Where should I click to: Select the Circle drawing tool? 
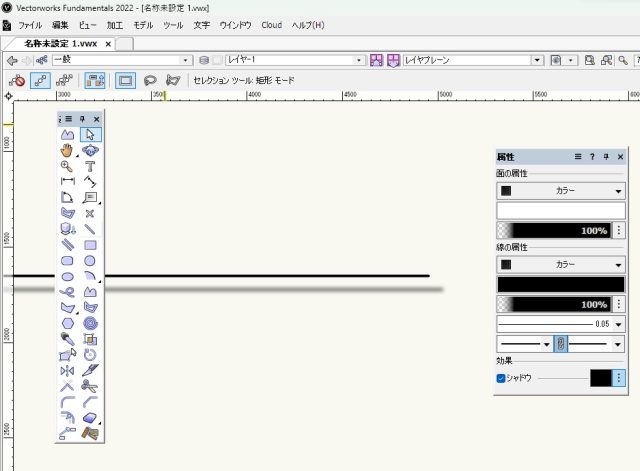pos(90,260)
